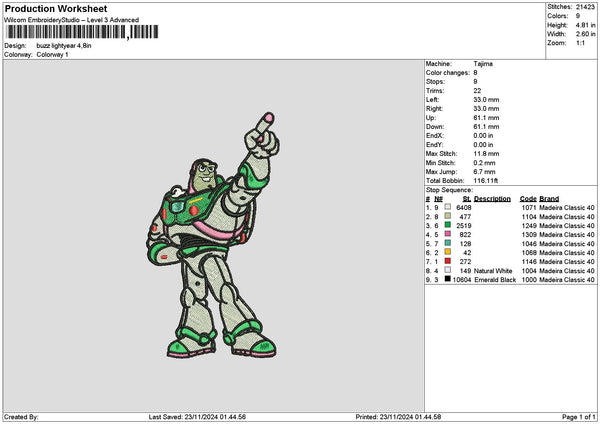Click the barcode under the worksheet title

(82, 32)
